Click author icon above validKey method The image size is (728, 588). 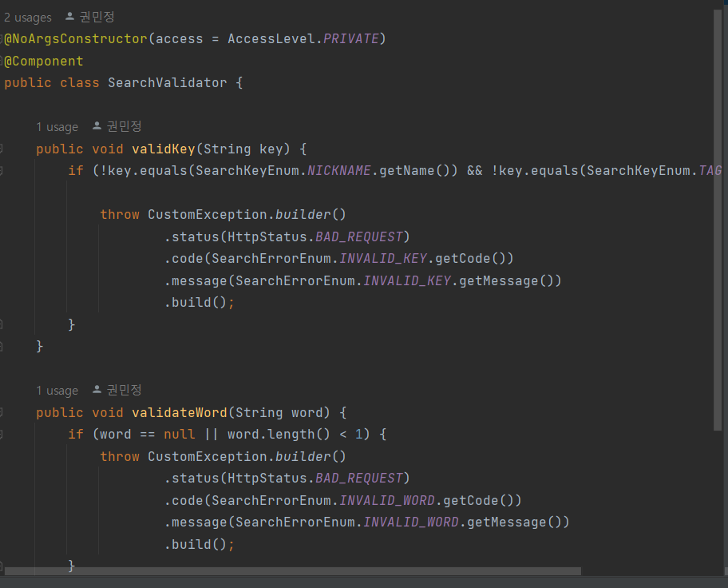pyautogui.click(x=97, y=126)
